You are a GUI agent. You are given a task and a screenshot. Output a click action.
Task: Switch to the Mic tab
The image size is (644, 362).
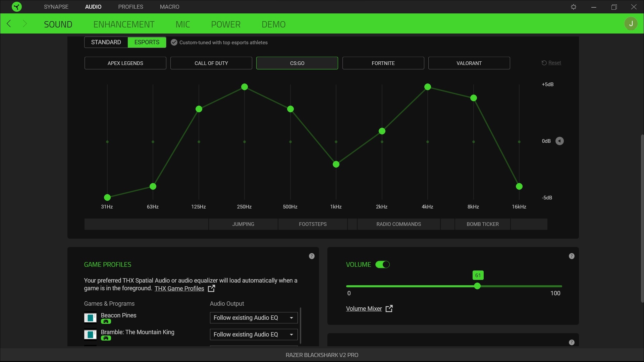(183, 24)
